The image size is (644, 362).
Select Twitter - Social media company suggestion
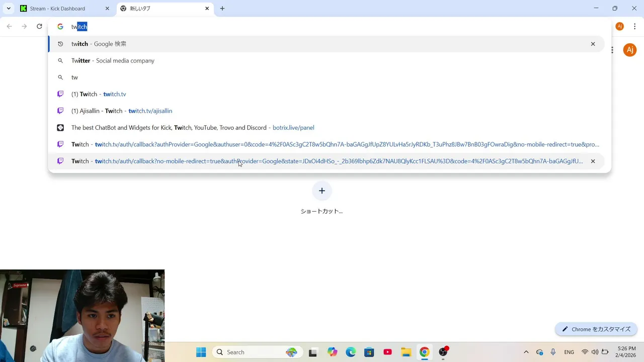click(326, 60)
